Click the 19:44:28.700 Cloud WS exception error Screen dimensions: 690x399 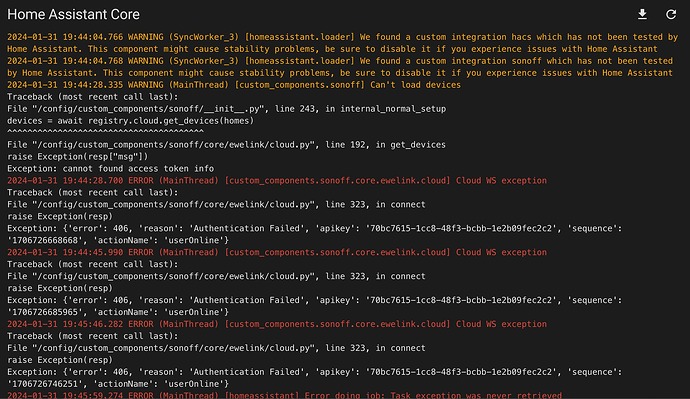point(277,180)
